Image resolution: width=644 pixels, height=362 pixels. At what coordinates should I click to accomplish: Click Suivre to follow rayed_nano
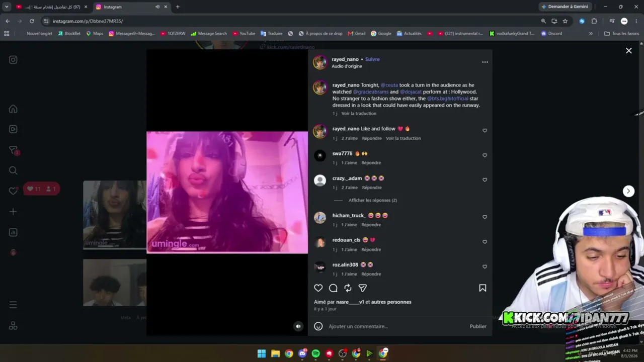coord(372,59)
